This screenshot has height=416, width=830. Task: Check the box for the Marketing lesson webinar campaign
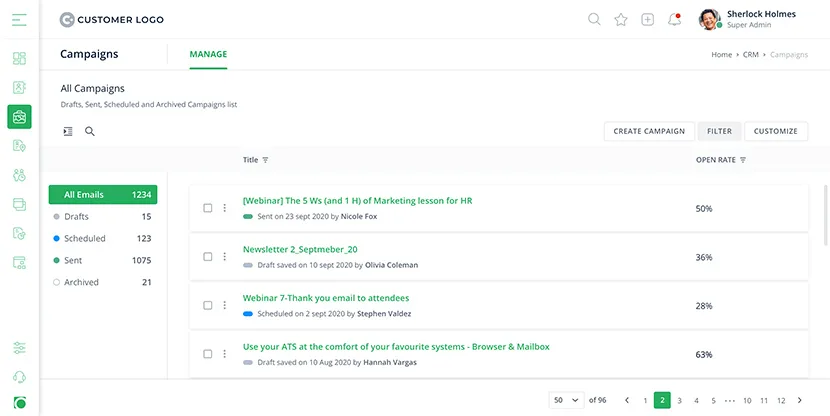(x=208, y=208)
